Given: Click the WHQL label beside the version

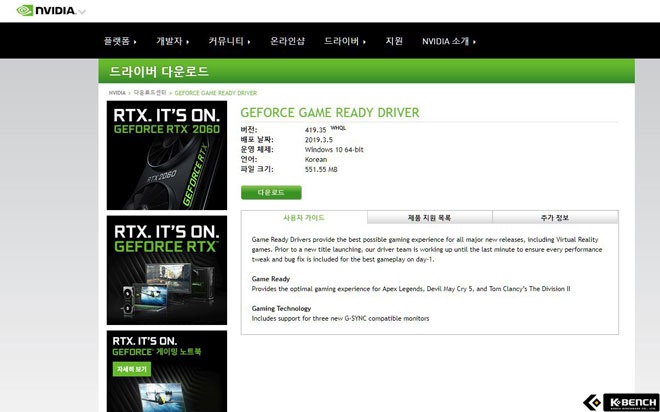Looking at the screenshot, I should click(338, 128).
